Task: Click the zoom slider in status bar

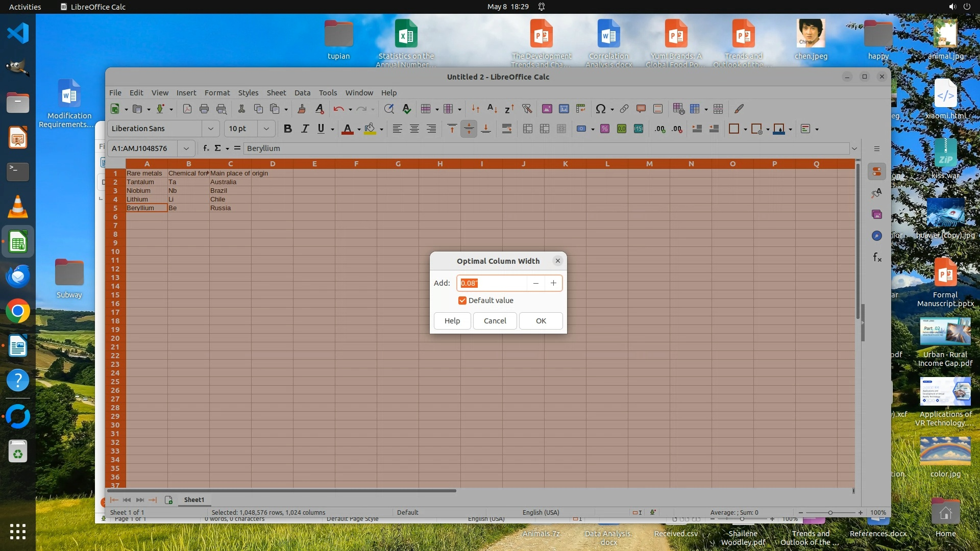Action: (x=830, y=513)
